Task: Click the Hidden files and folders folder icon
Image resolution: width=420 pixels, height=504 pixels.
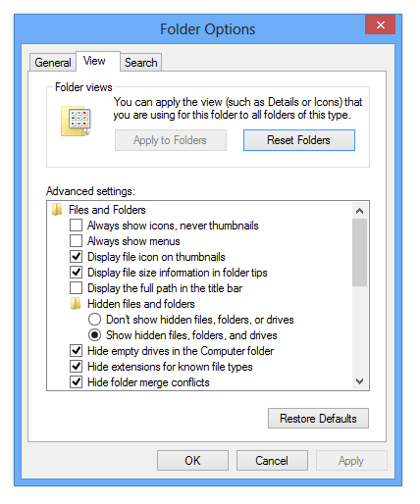Action: click(x=76, y=304)
